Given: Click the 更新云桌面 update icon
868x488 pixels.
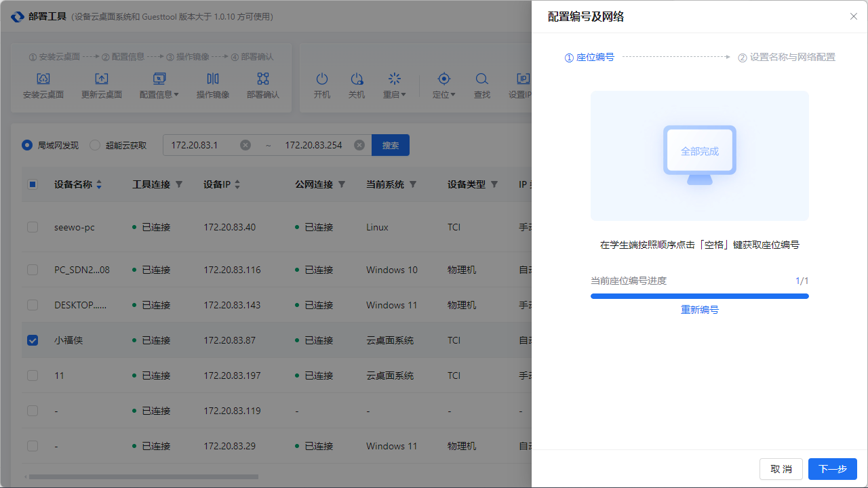Looking at the screenshot, I should coord(102,79).
